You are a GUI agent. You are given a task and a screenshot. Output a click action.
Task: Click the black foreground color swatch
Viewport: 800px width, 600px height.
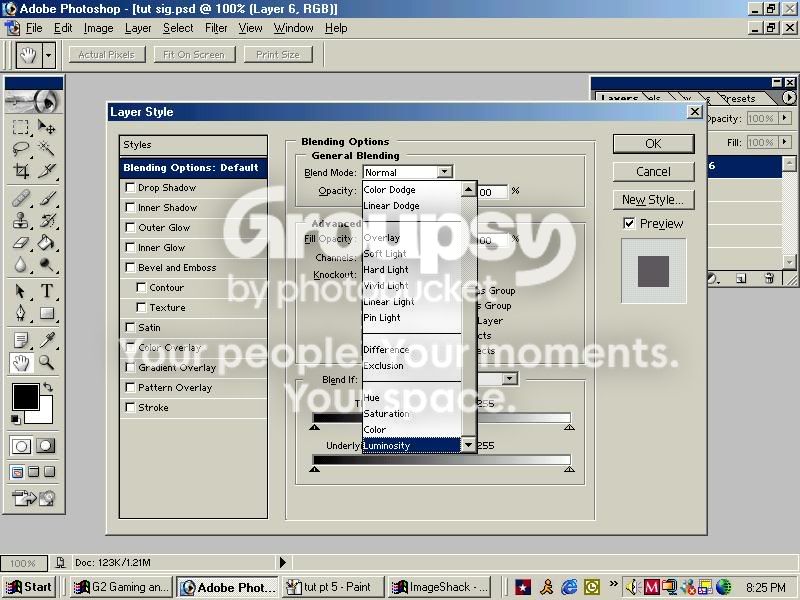(x=26, y=397)
